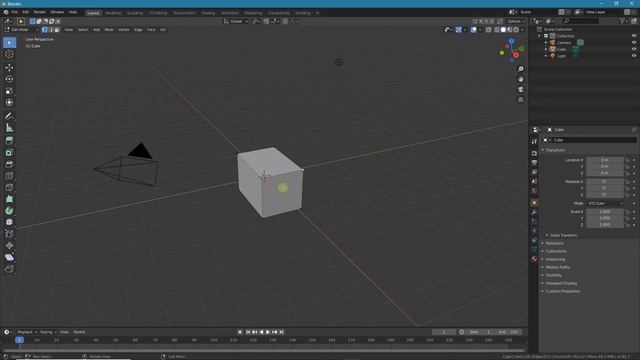Select the Cursor tool in toolbar
This screenshot has height=360, width=640.
pyautogui.click(x=9, y=54)
